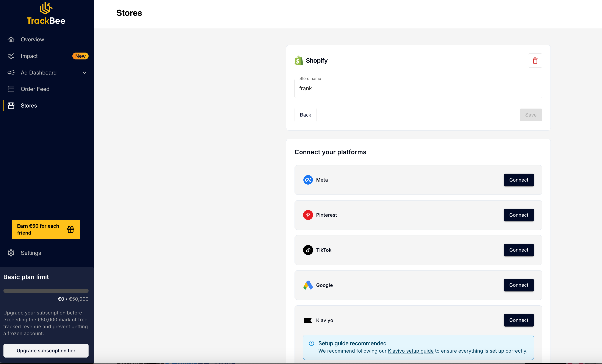Click the Klaviyo label text
602x364 pixels.
point(324,320)
